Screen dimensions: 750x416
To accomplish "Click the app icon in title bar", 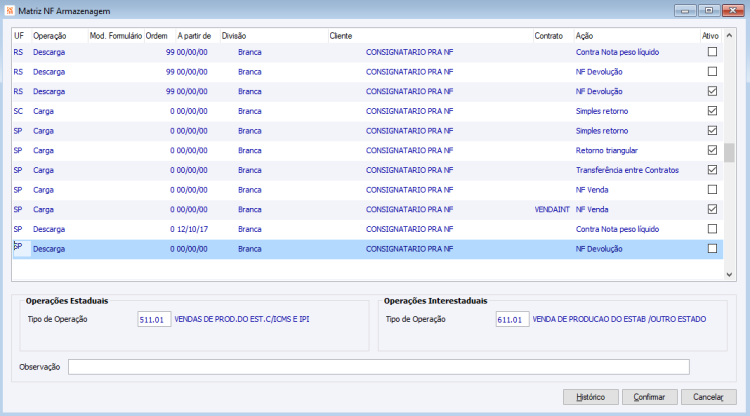I will [x=9, y=11].
